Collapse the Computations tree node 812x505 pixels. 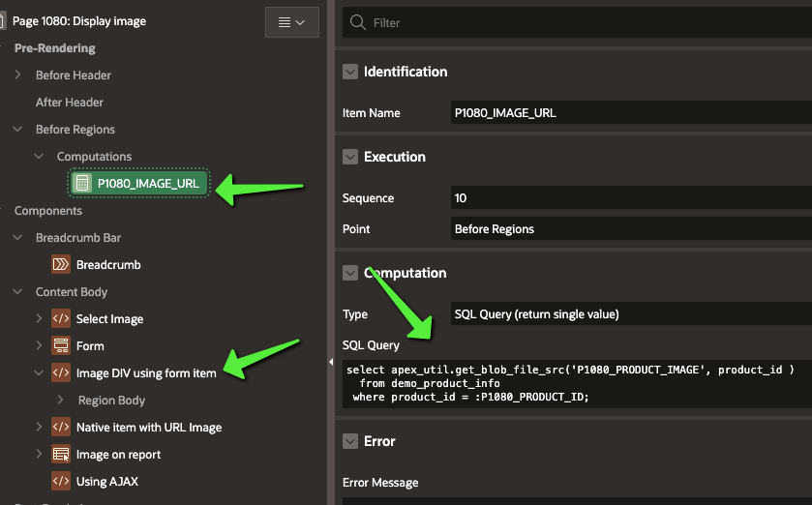(x=39, y=156)
